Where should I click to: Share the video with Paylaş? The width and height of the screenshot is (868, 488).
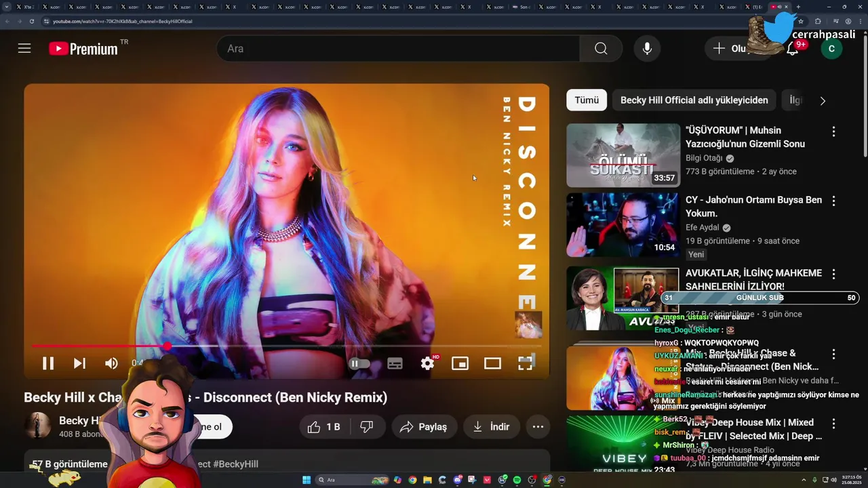point(424,427)
